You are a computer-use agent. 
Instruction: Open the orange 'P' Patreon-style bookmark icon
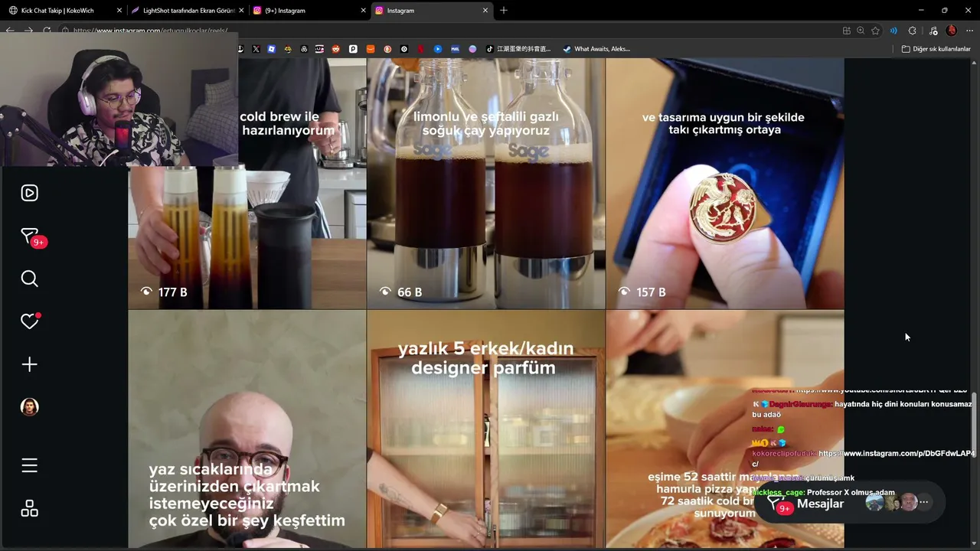(353, 49)
